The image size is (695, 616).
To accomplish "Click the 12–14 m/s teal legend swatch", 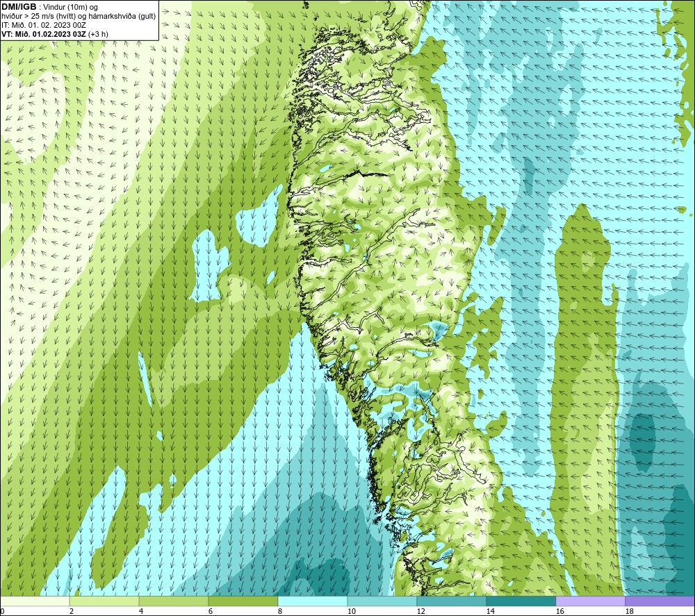I will 451,601.
